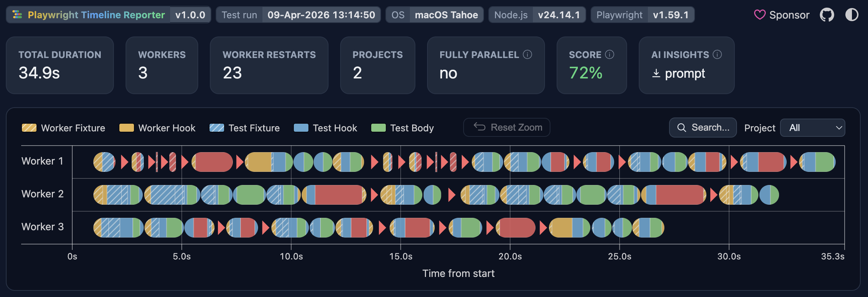Viewport: 868px width, 297px height.
Task: Toggle Test Body legend entry
Action: point(402,128)
